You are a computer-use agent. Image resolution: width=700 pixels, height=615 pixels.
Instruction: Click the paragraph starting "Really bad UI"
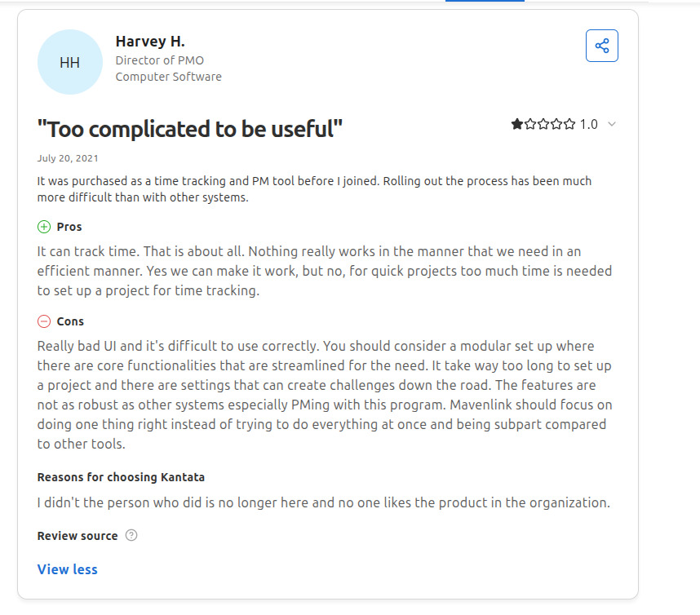click(x=325, y=395)
